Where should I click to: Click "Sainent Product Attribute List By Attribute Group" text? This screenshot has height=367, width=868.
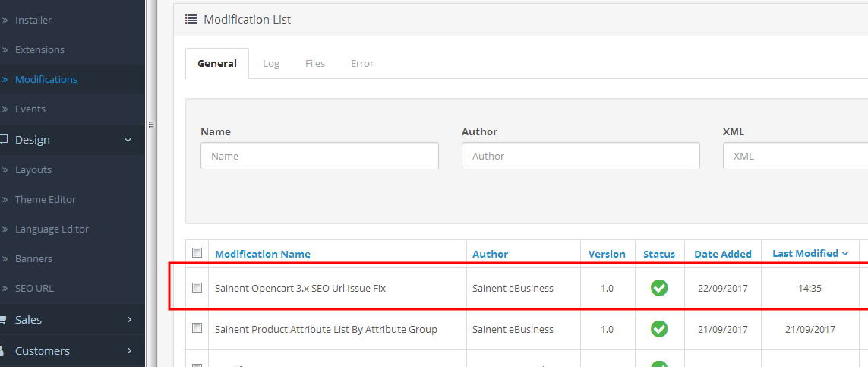pos(326,329)
